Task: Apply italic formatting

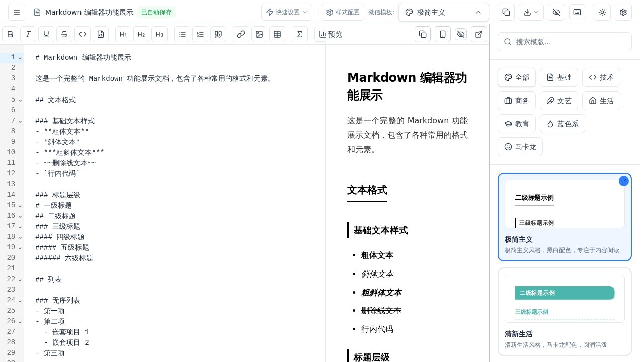Action: tap(28, 34)
